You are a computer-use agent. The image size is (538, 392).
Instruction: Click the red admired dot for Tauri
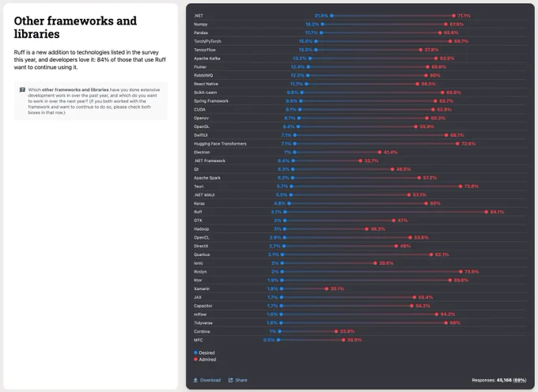(460, 187)
